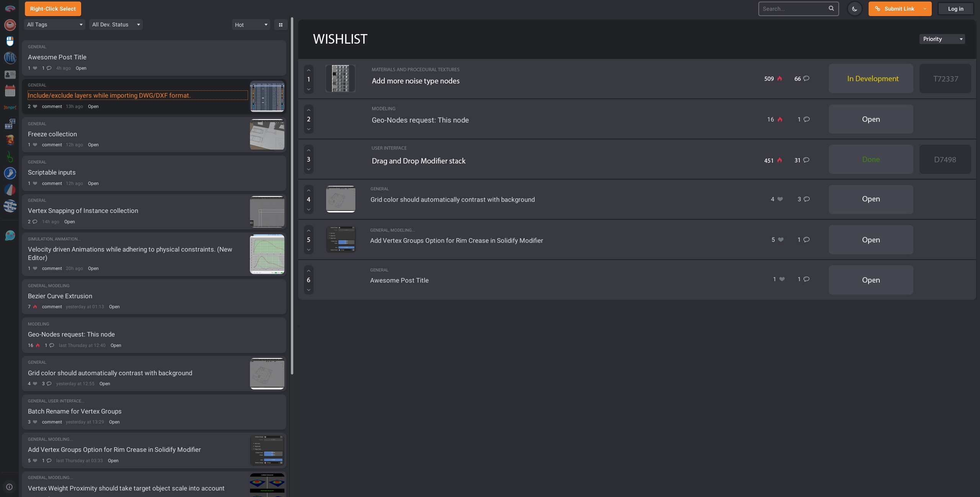Click the Right-Click Select button
Image resolution: width=980 pixels, height=497 pixels.
tap(53, 9)
